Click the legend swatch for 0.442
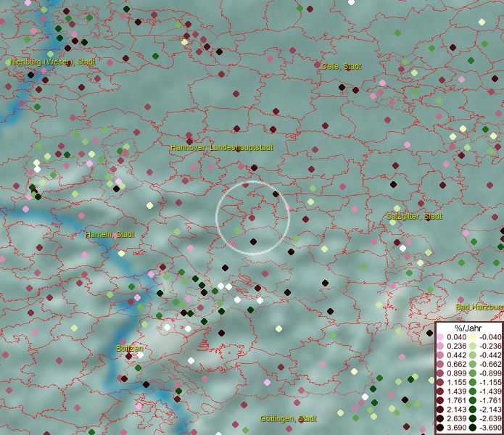The height and width of the screenshot is (435, 504). tap(440, 355)
